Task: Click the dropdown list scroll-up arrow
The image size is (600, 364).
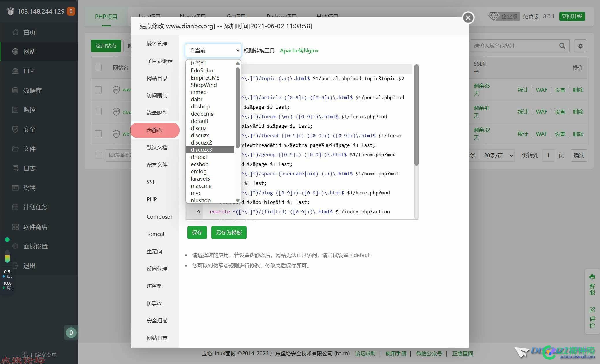Action: point(238,63)
